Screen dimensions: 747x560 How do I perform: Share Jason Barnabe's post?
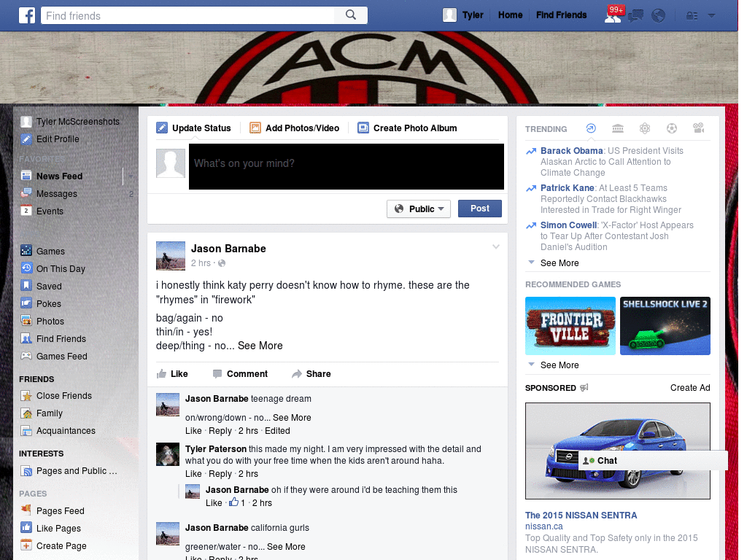[311, 374]
